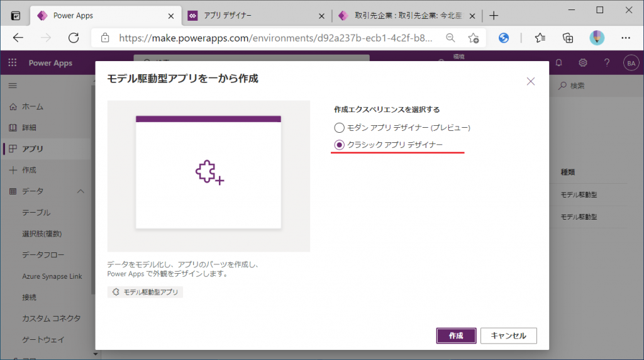Click the globe extension icon
644x360 pixels.
tap(504, 38)
